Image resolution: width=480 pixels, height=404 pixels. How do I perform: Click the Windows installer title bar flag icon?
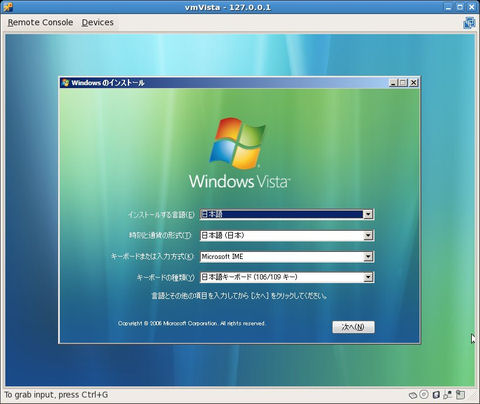point(65,82)
